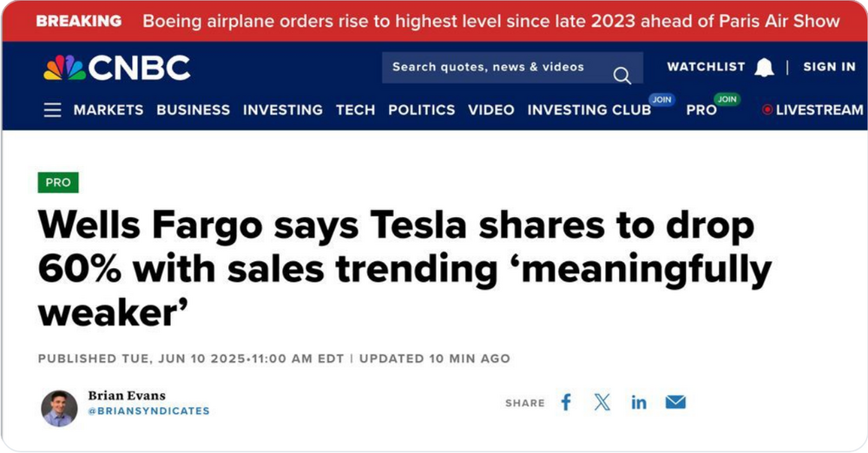Open the Markets menu

pos(108,110)
